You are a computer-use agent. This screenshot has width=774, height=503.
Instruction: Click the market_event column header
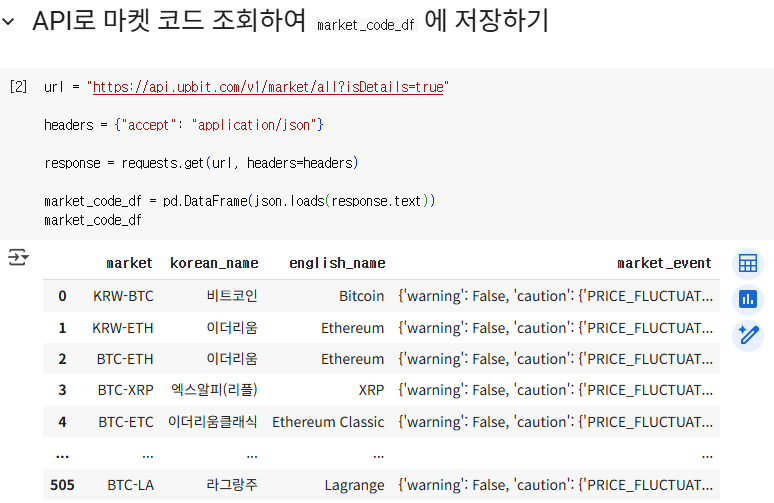click(x=664, y=263)
